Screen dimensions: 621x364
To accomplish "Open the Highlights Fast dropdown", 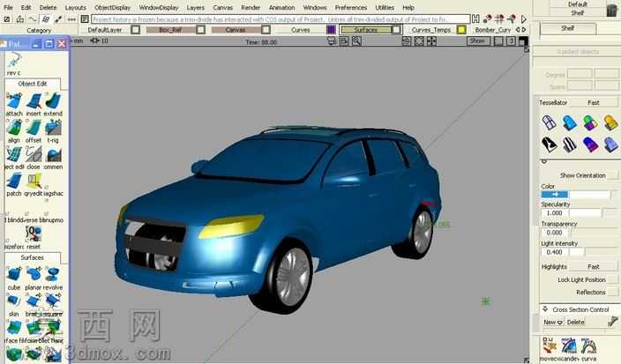I will point(594,267).
